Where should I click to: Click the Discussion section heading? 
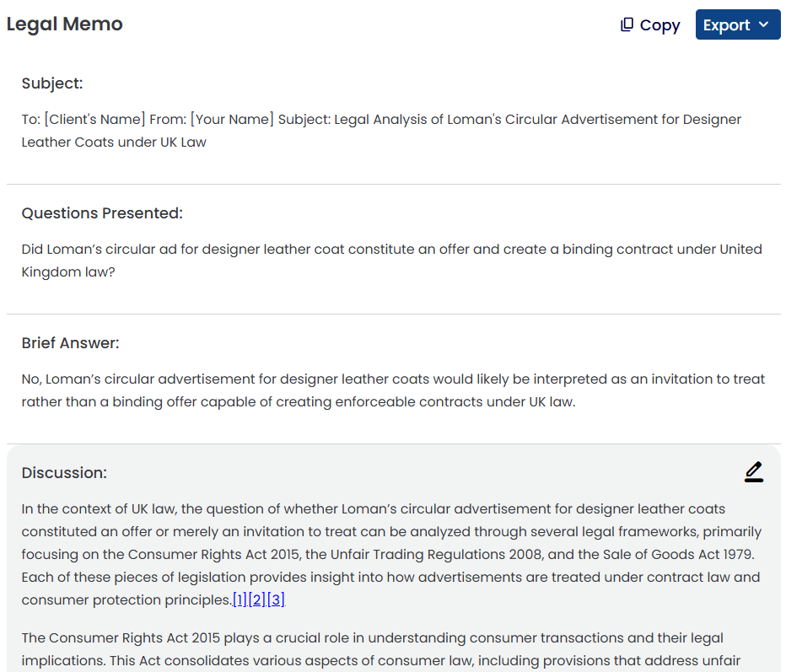pyautogui.click(x=64, y=472)
